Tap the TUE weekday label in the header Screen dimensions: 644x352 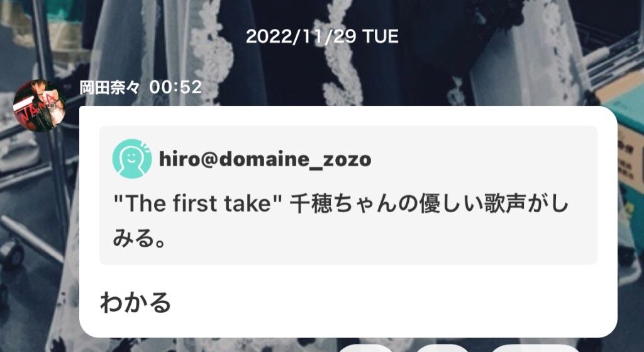(x=380, y=37)
